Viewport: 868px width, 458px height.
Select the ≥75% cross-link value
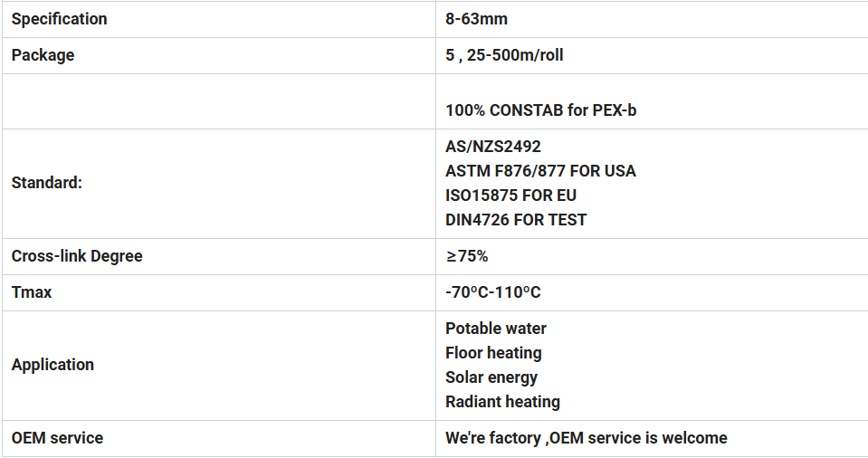point(467,256)
